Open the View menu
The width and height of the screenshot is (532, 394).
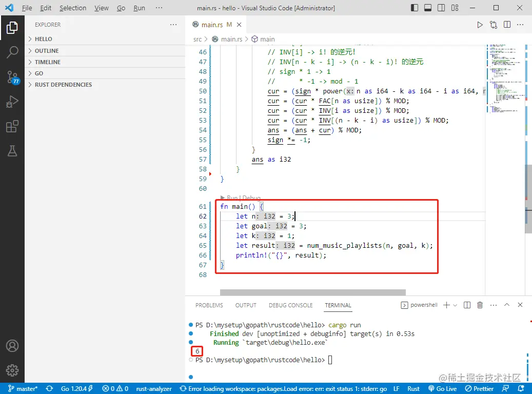pyautogui.click(x=101, y=8)
